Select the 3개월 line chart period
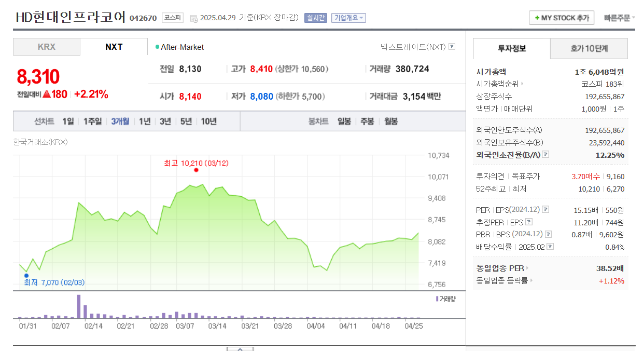The image size is (644, 351). (120, 122)
